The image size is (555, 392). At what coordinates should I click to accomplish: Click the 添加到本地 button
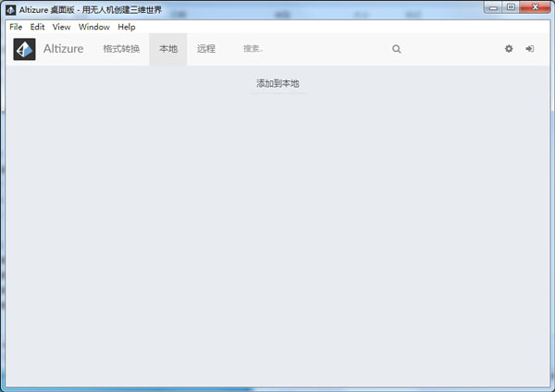(x=277, y=84)
